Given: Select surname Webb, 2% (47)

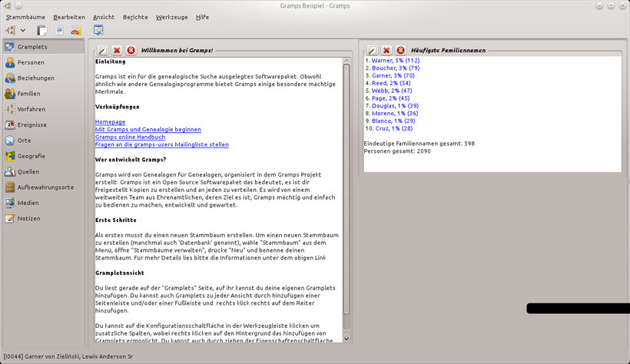Looking at the screenshot, I should tap(392, 91).
